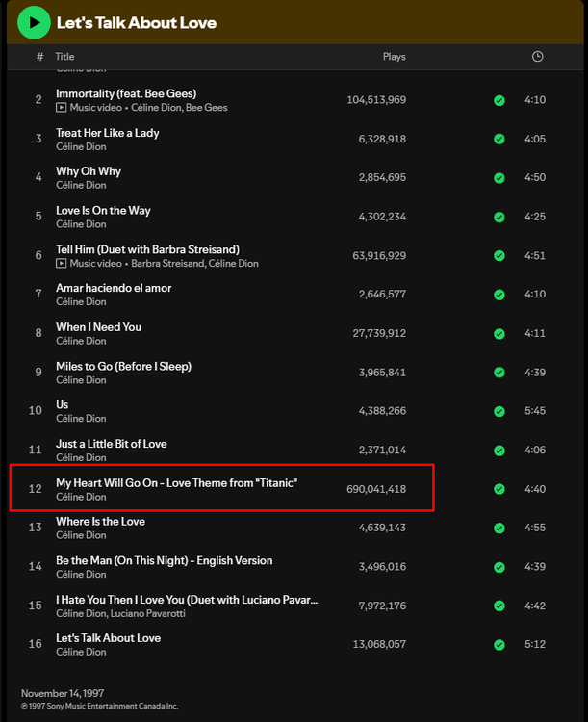
Task: Toggle saved checkmark on Miles to Go
Action: tap(499, 372)
